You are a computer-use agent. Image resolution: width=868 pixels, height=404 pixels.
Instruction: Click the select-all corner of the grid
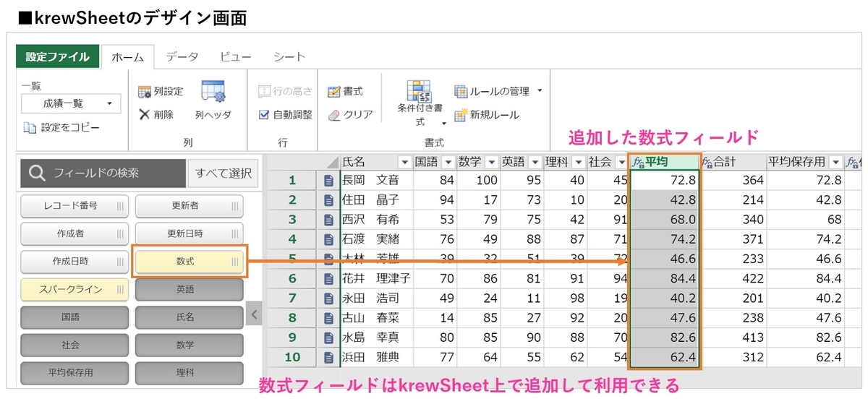point(333,162)
